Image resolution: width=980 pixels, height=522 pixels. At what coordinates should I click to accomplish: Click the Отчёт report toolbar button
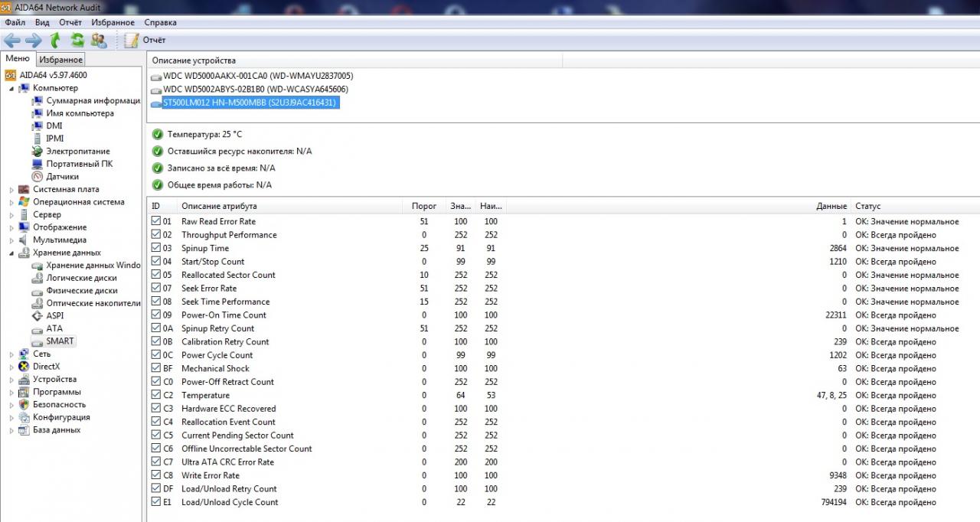click(145, 40)
